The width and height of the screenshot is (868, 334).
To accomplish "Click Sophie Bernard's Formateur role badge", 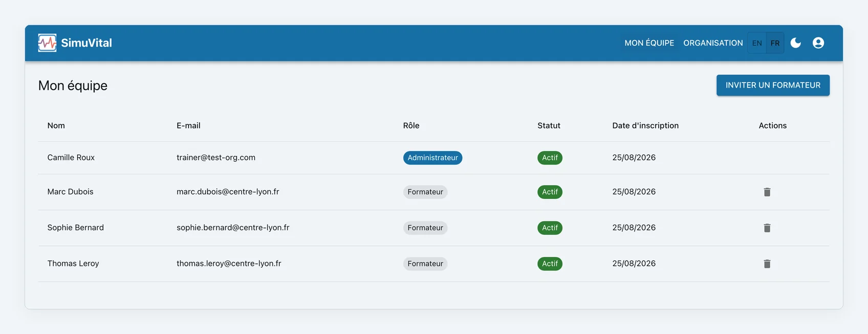I will [425, 228].
